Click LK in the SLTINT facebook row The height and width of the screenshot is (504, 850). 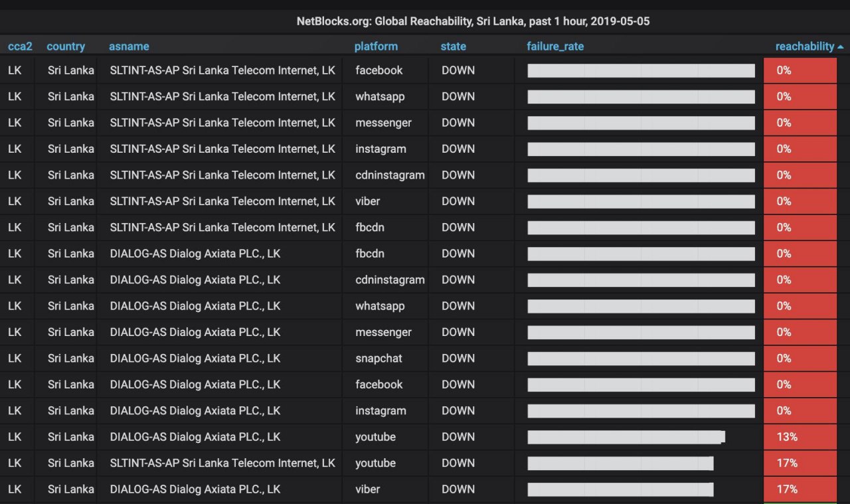[x=15, y=70]
